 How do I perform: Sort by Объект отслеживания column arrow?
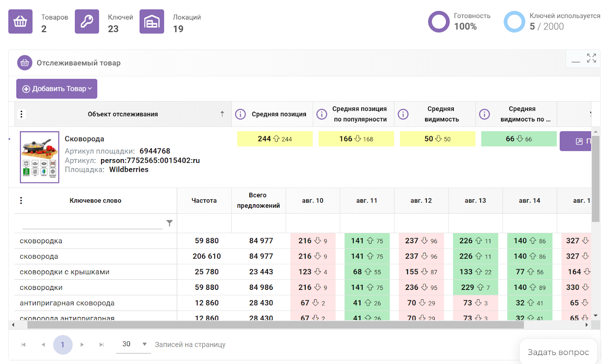[222, 114]
